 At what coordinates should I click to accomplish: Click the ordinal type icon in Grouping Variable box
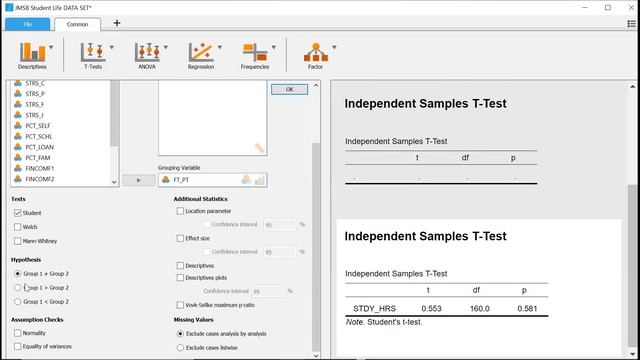pyautogui.click(x=259, y=180)
